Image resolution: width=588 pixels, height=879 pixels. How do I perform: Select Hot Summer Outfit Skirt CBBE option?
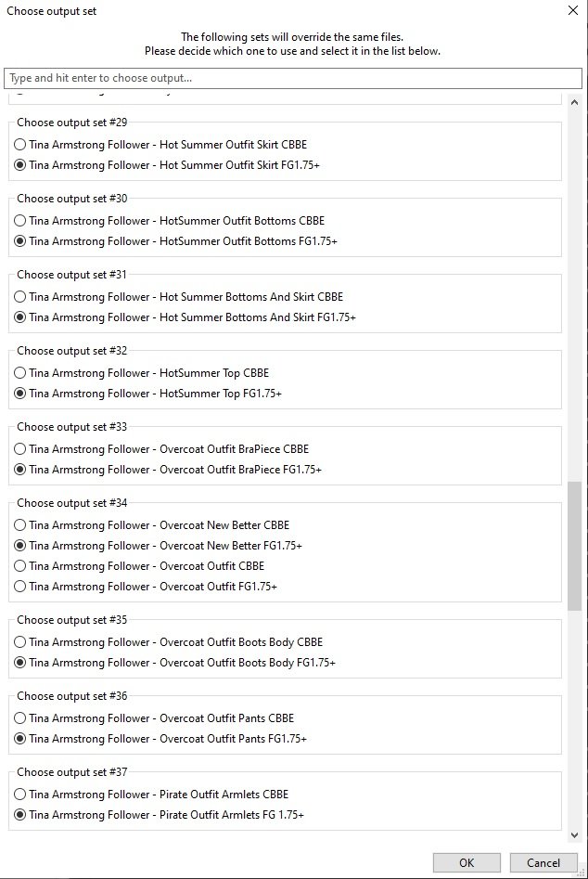20,145
